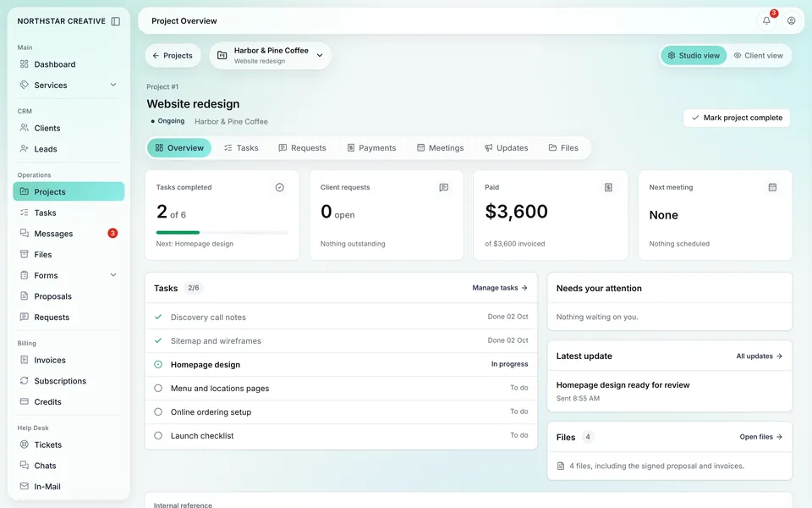Image resolution: width=812 pixels, height=508 pixels.
Task: Select Projects in the sidebar
Action: pyautogui.click(x=69, y=191)
